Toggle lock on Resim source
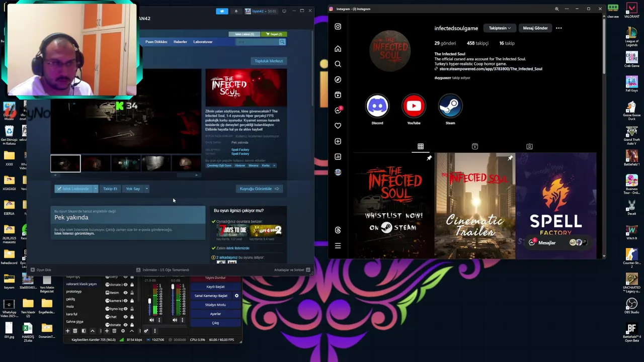The height and width of the screenshot is (362, 644). (132, 293)
